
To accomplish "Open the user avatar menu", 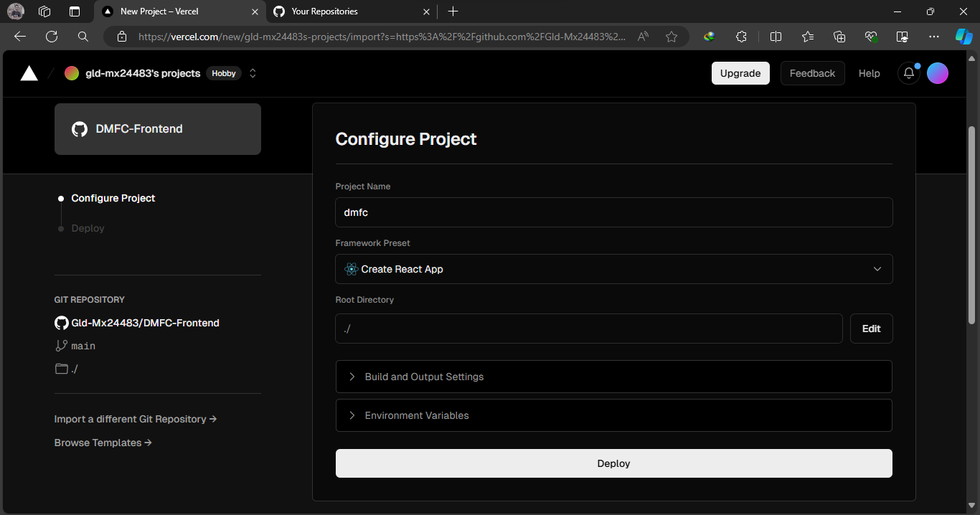I will point(938,73).
